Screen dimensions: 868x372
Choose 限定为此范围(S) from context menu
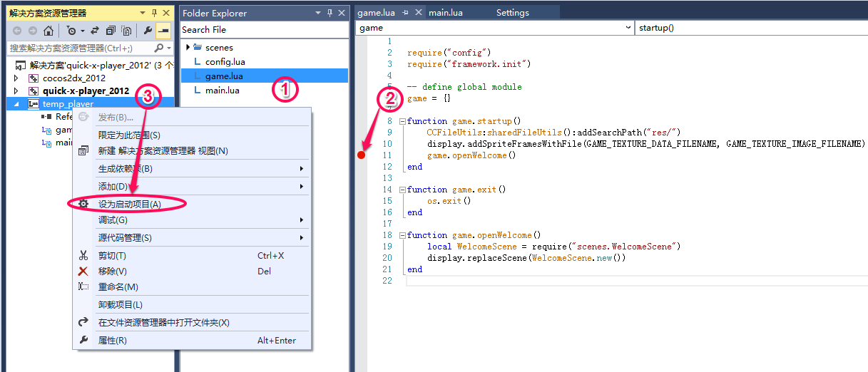(x=192, y=135)
